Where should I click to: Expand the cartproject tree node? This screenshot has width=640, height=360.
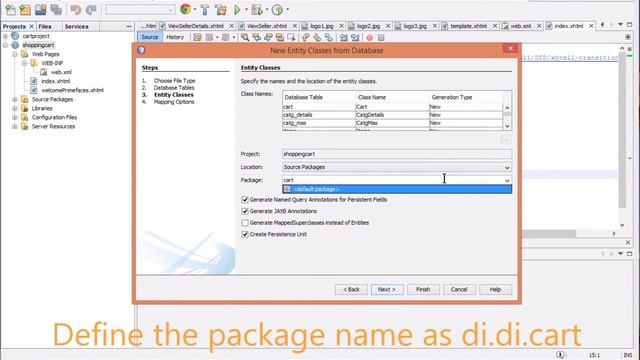tap(5, 36)
